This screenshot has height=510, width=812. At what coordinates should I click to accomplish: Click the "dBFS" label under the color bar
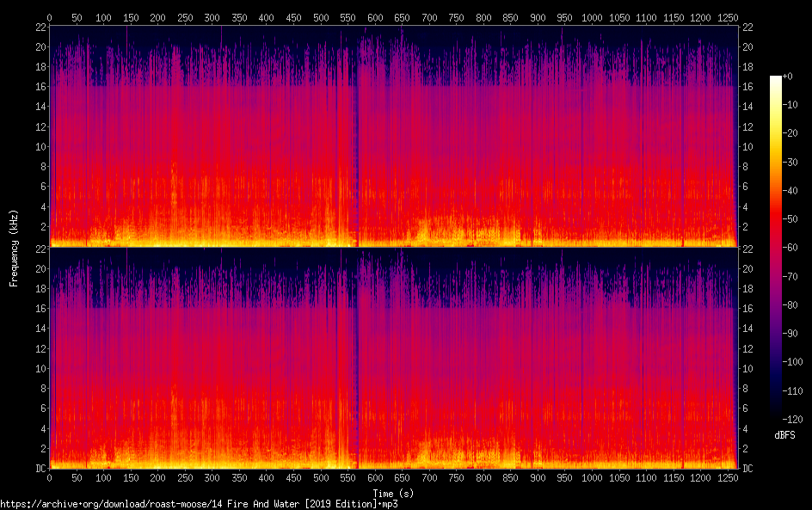pos(784,435)
